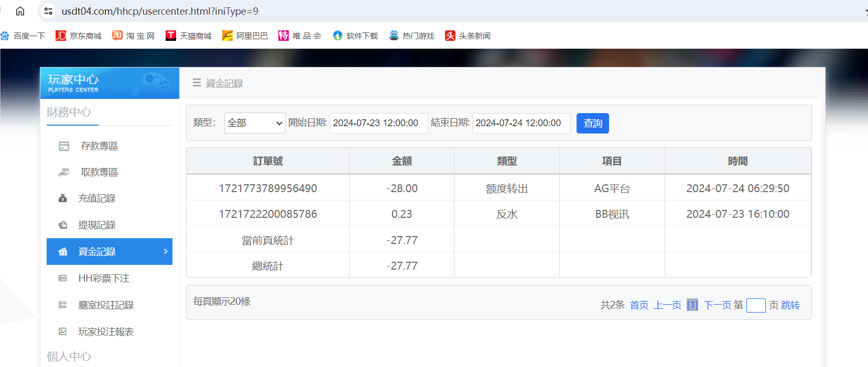Click the 結束日期 date field
The height and width of the screenshot is (367, 868).
click(x=521, y=123)
